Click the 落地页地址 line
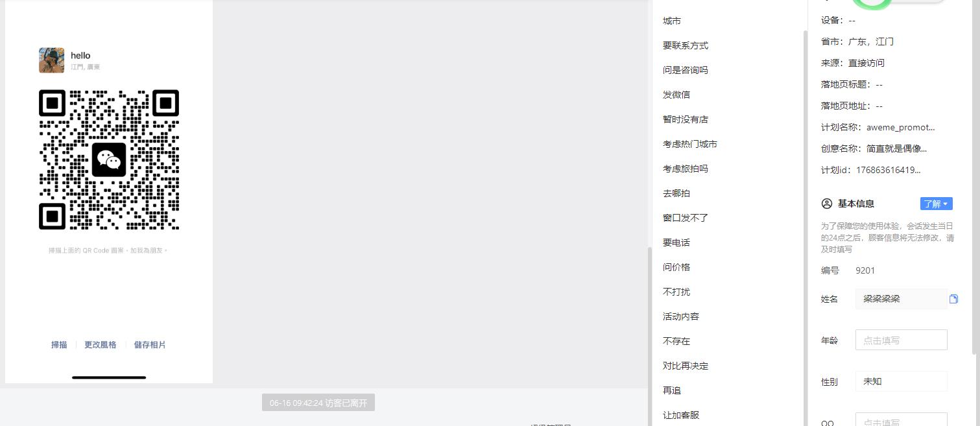The image size is (980, 426). pos(852,106)
